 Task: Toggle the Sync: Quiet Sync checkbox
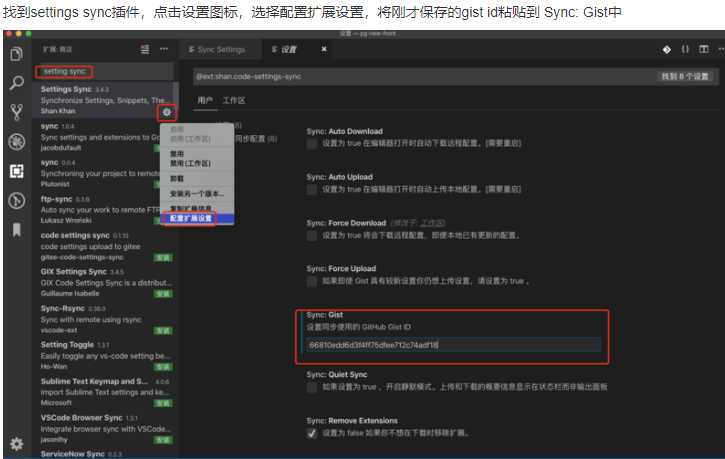pos(312,387)
